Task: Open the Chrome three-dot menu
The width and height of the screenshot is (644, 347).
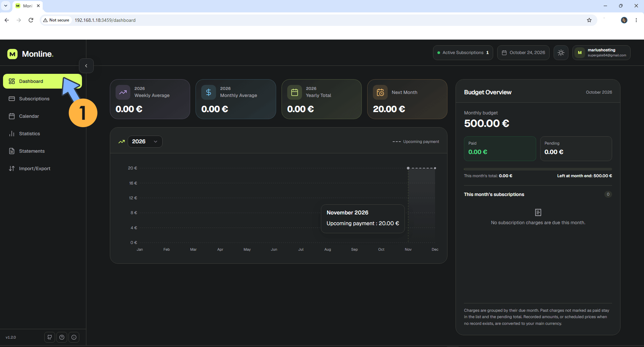Action: click(636, 20)
